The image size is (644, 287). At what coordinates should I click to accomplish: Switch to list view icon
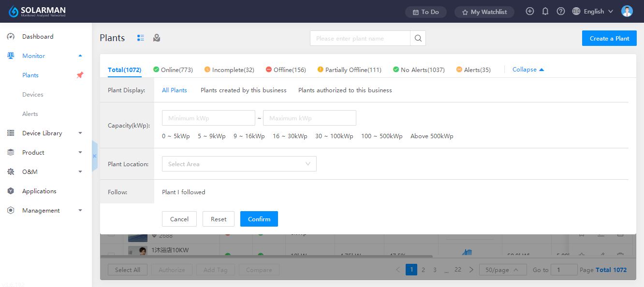pyautogui.click(x=141, y=38)
